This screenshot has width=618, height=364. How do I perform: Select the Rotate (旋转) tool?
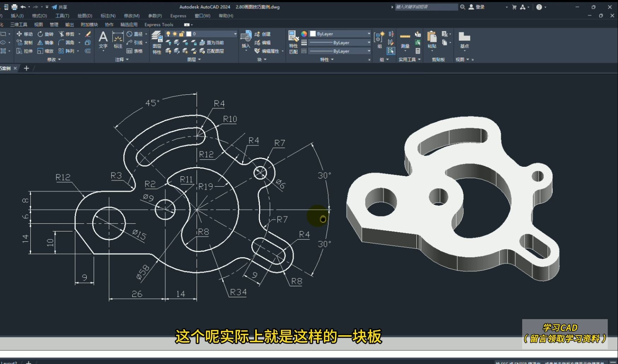[x=45, y=34]
